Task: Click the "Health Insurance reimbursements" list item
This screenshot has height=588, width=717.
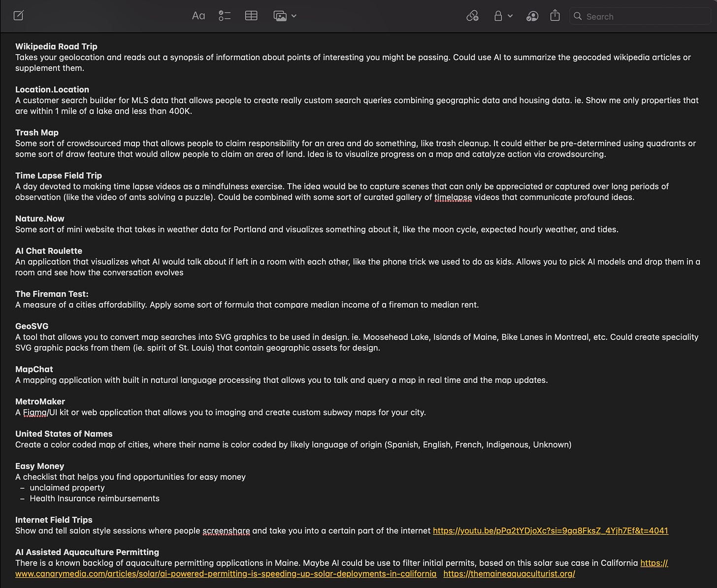Action: [95, 498]
